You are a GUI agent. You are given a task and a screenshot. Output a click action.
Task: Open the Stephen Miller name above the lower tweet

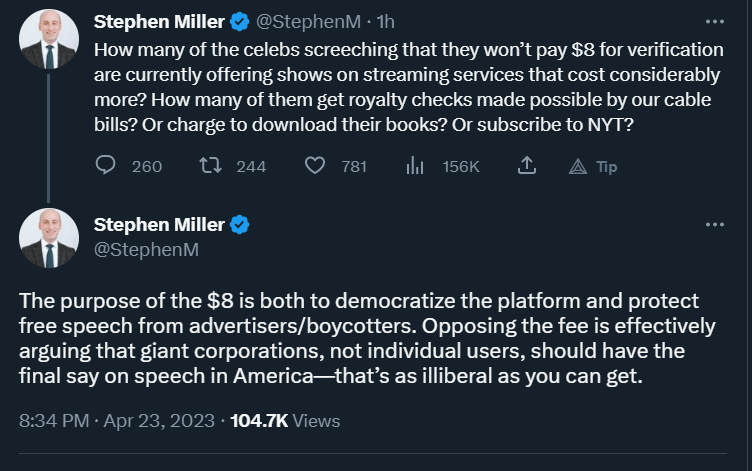click(x=159, y=224)
